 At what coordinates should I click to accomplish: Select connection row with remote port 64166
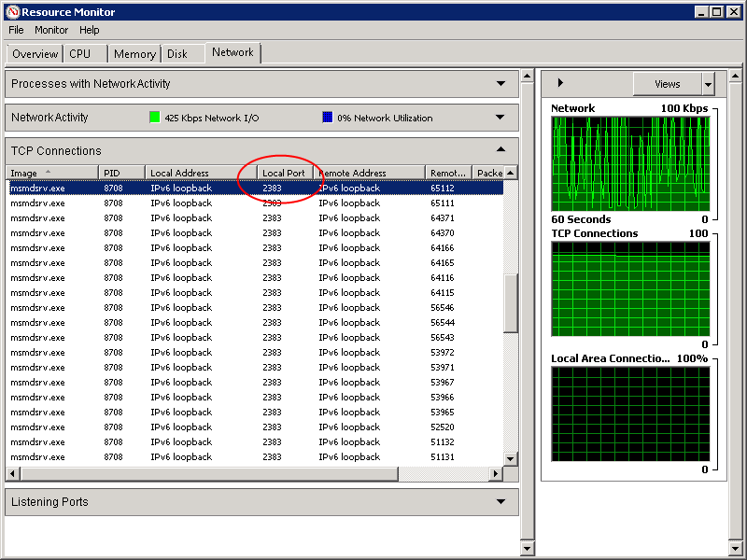(x=256, y=248)
